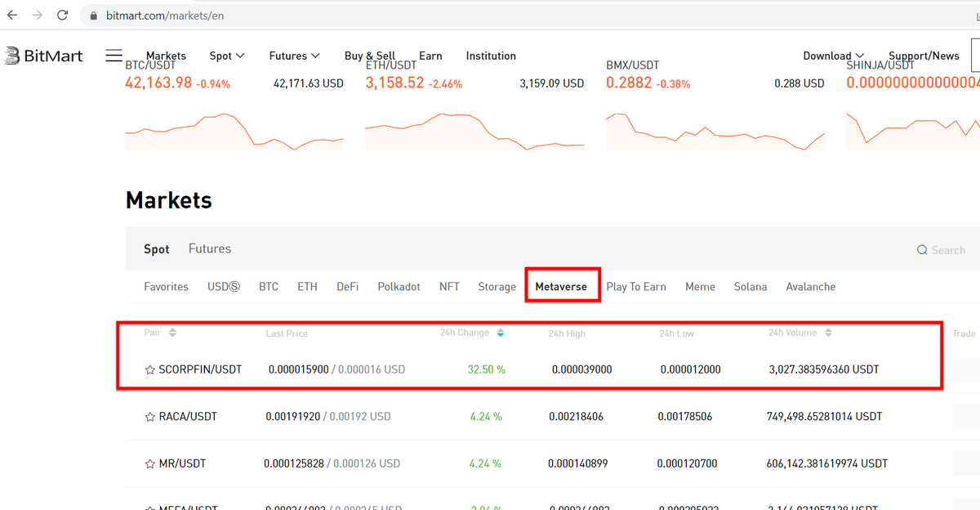Select Favorites category tab
Viewport: 980px width, 510px height.
167,287
